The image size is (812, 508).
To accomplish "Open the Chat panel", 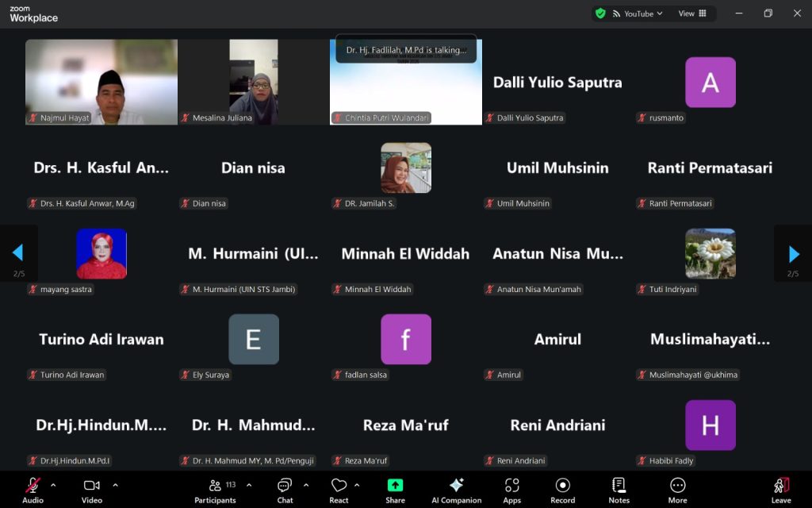I will tap(285, 490).
